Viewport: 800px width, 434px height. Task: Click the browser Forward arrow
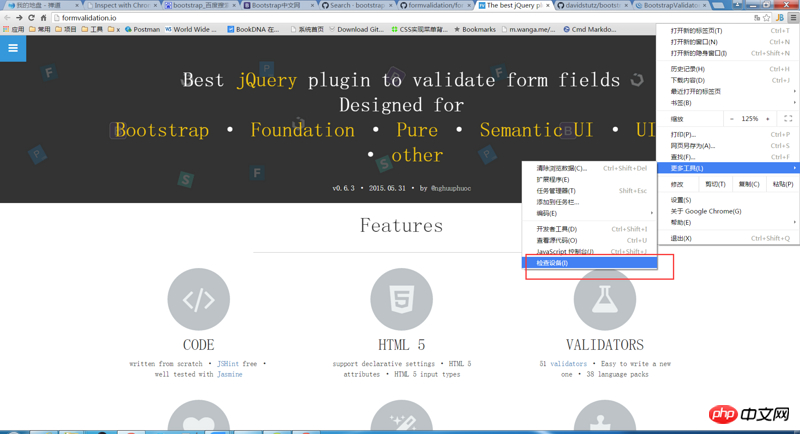[x=19, y=18]
